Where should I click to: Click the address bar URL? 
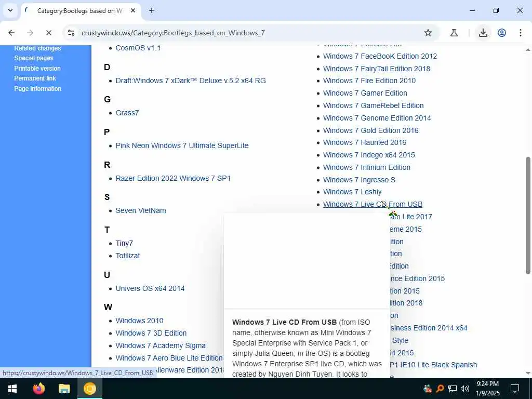173,33
